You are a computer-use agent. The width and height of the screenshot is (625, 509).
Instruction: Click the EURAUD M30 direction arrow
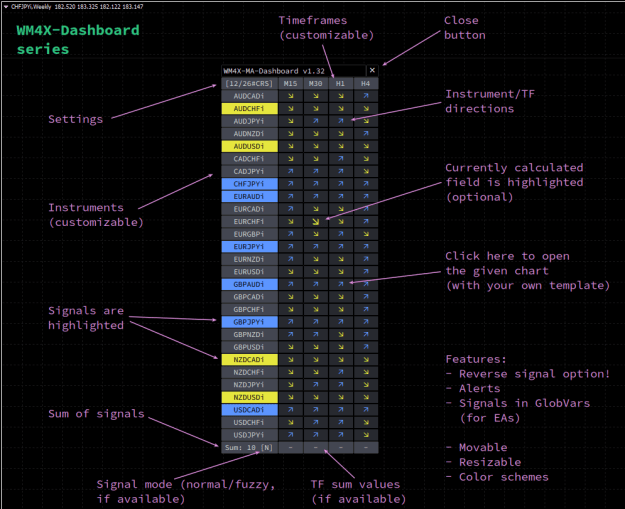(316, 197)
